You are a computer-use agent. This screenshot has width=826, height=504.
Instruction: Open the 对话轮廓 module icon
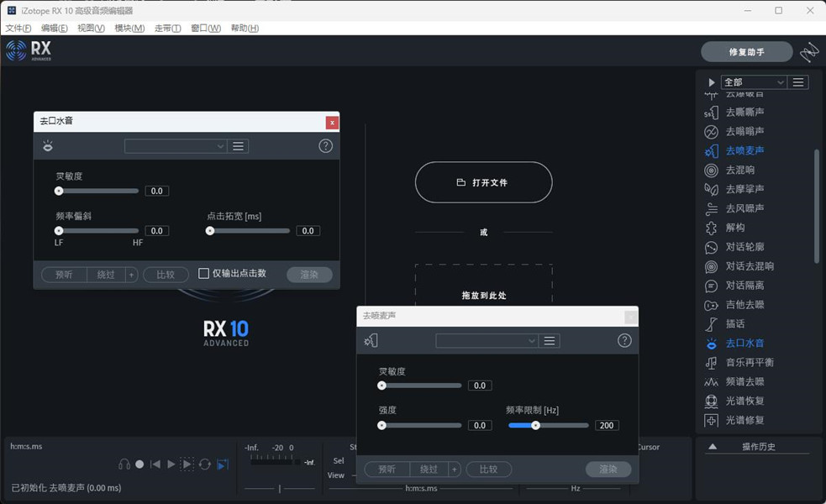coord(711,247)
